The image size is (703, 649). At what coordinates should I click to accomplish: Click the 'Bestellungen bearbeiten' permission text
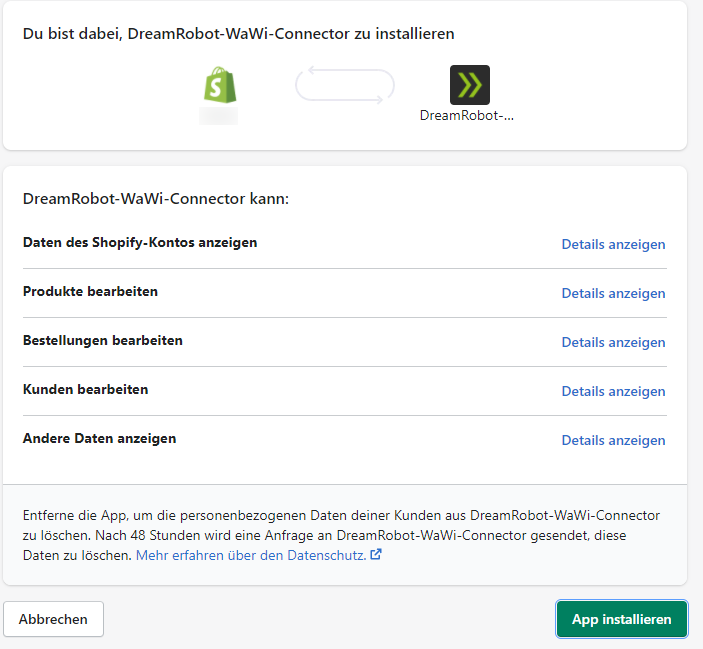(x=103, y=340)
